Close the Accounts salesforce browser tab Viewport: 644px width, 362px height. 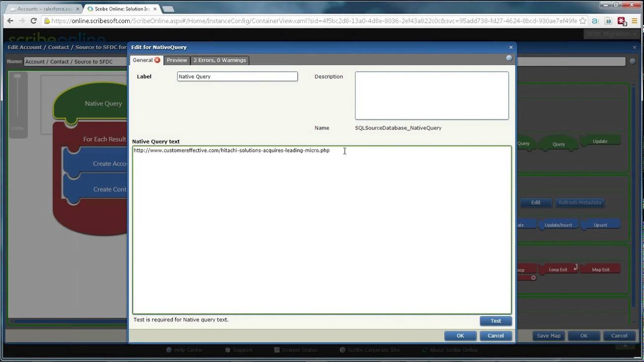(77, 9)
